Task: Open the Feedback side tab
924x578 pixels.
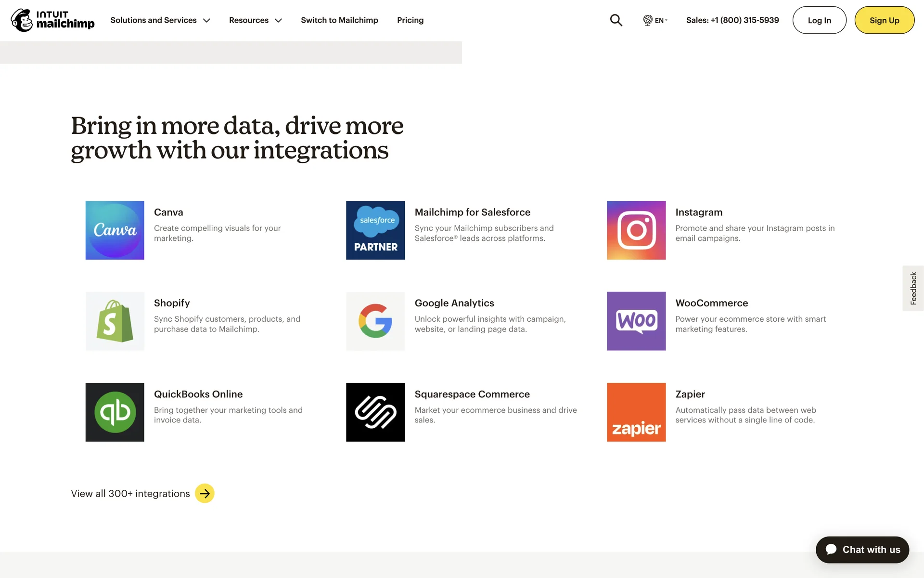Action: [913, 288]
